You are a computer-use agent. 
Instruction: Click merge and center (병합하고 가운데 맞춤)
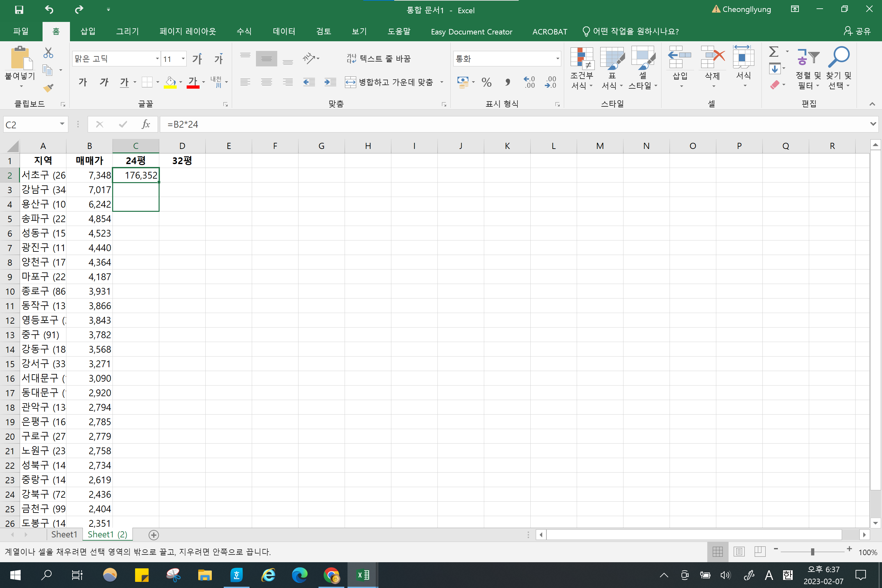(390, 82)
